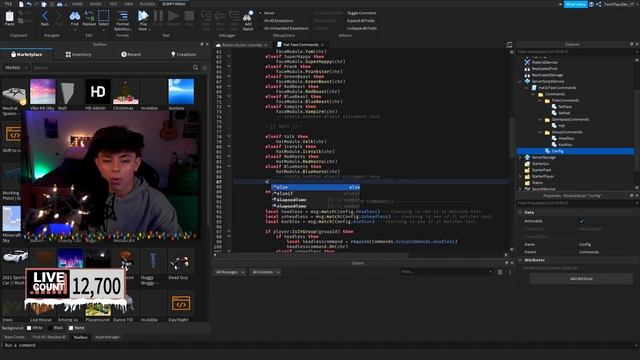This screenshot has width=640, height=360.
Task: Click the Replace tool icon
Action: [89, 16]
